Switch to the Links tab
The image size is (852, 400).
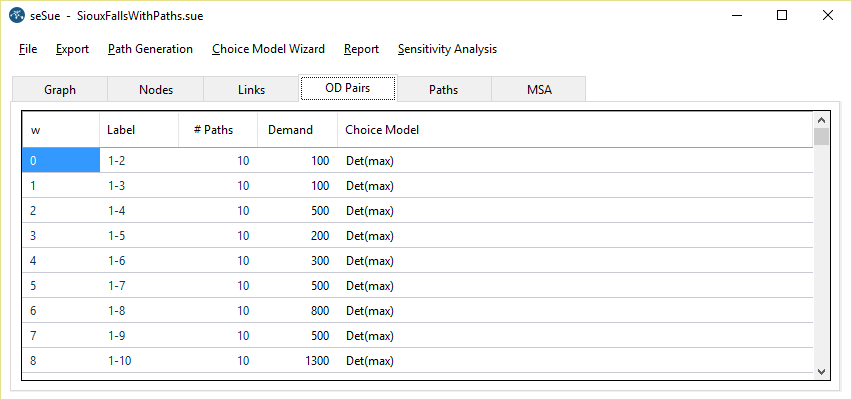252,90
